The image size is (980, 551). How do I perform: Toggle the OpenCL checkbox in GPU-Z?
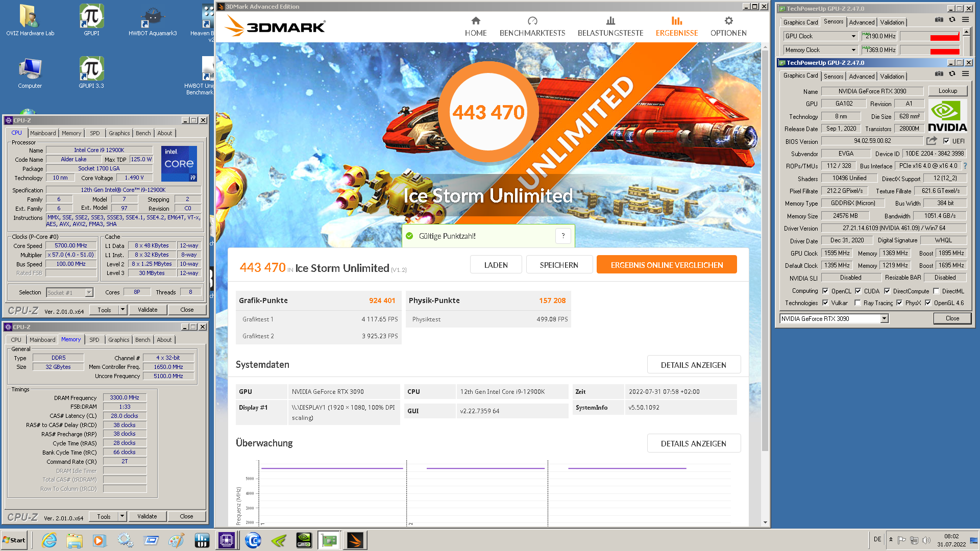[825, 291]
